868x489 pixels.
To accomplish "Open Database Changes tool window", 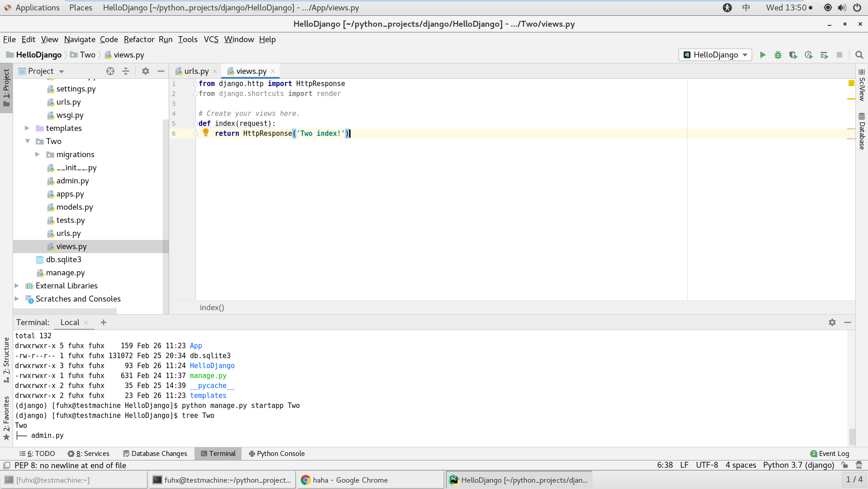I will (x=155, y=454).
